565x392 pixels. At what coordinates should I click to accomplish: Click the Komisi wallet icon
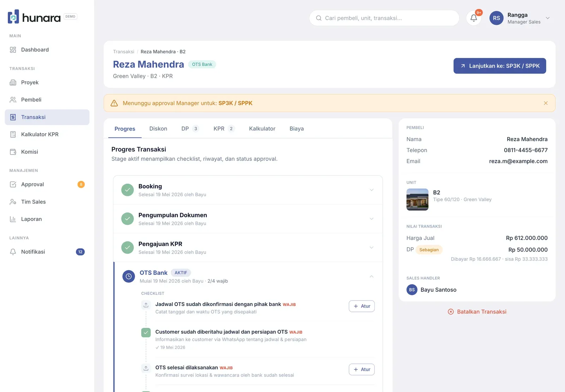(x=13, y=152)
